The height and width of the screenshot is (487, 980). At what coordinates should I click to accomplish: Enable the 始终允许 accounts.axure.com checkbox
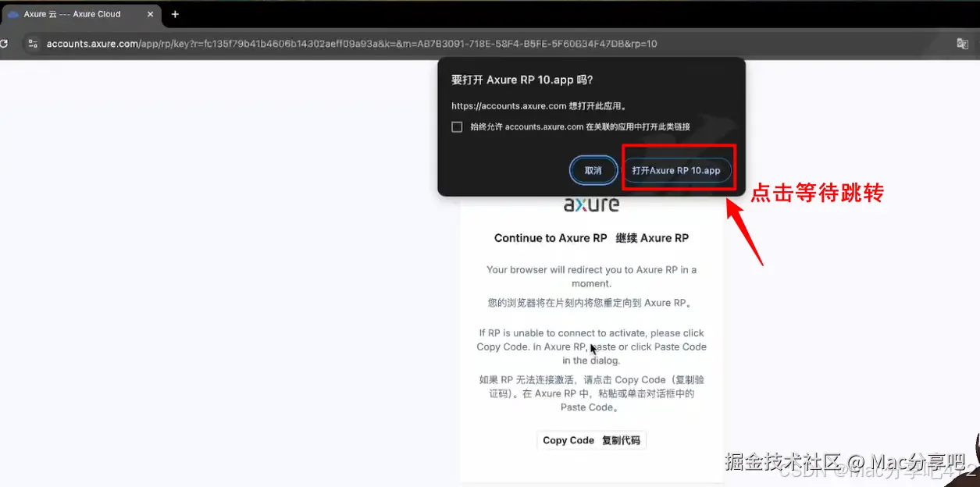(x=458, y=126)
